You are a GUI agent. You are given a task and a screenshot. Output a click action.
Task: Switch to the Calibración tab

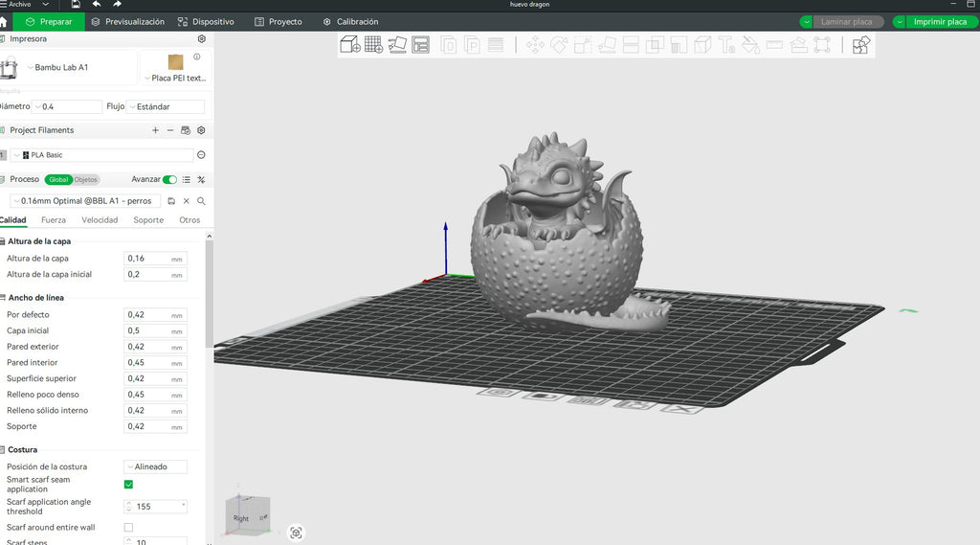tap(350, 22)
